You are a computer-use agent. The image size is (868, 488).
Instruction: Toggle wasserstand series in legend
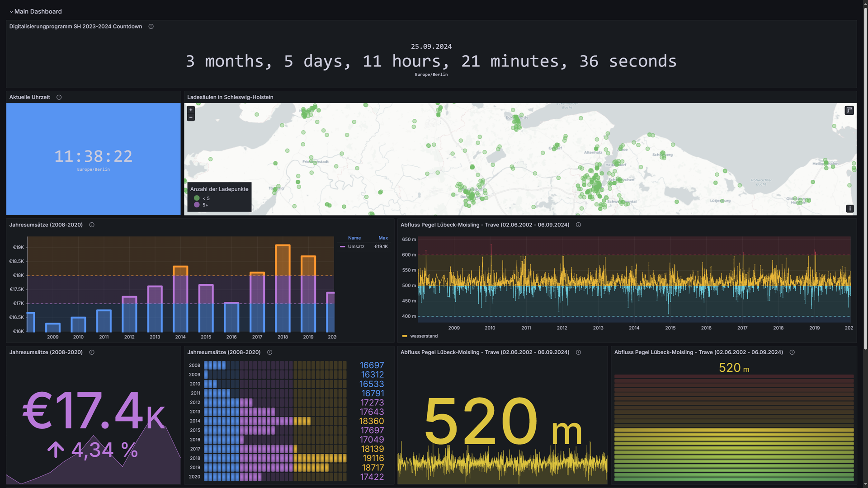pos(424,336)
